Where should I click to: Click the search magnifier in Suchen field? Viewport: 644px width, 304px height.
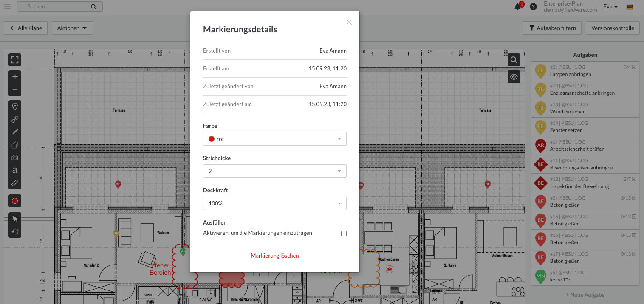(93, 7)
